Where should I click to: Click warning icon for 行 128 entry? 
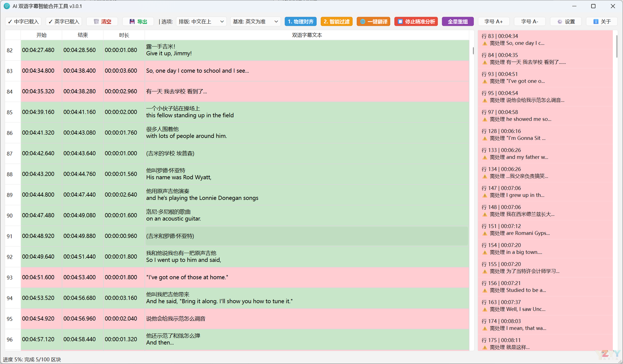click(x=485, y=138)
